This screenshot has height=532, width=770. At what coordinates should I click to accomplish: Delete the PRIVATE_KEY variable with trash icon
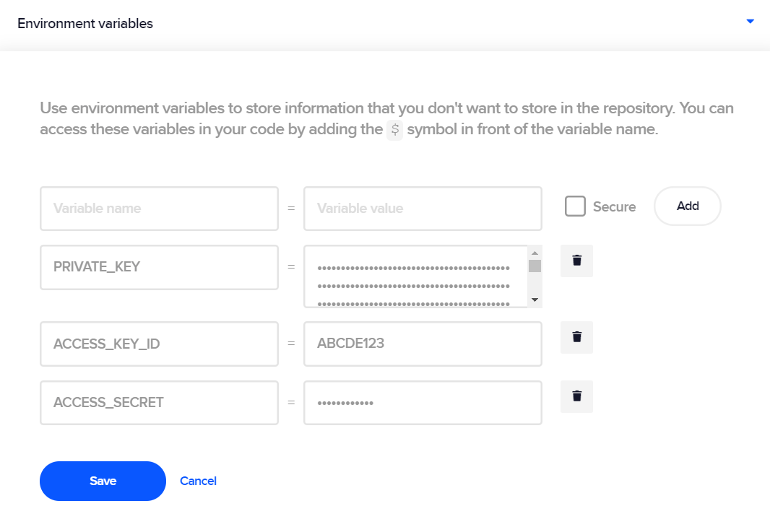576,261
